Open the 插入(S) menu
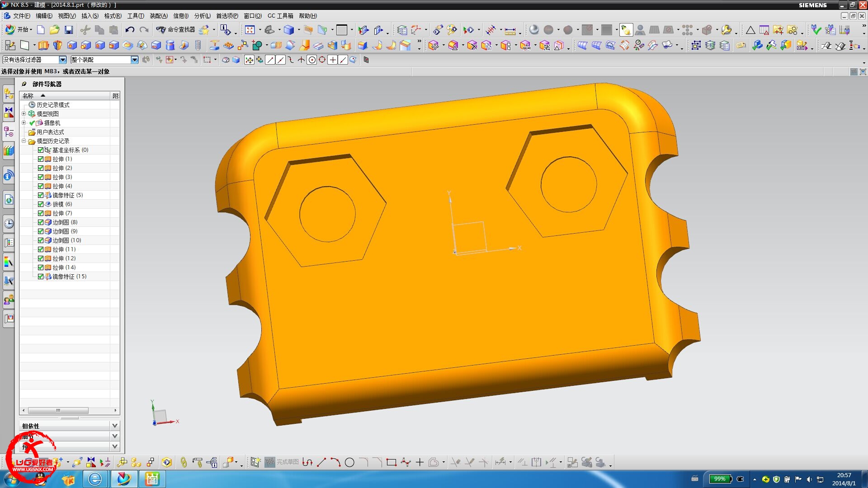 click(90, 16)
